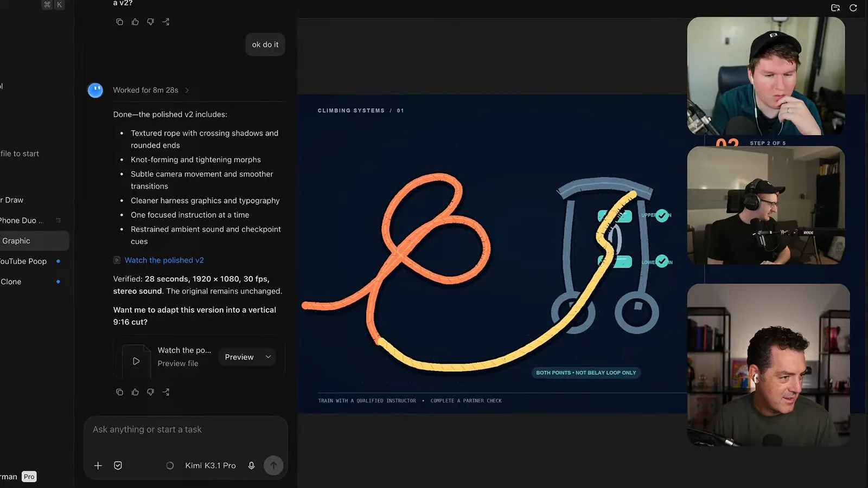Click the 'ok do it' message bubble
868x488 pixels.
coord(265,44)
